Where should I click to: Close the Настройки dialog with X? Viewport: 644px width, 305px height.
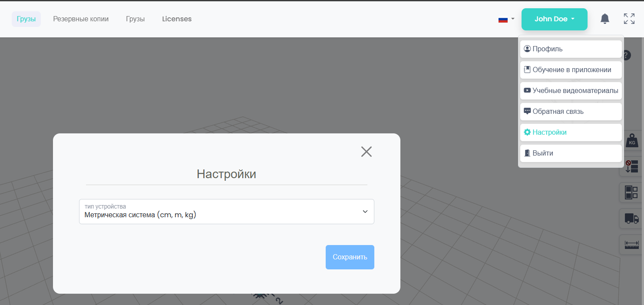pos(366,152)
